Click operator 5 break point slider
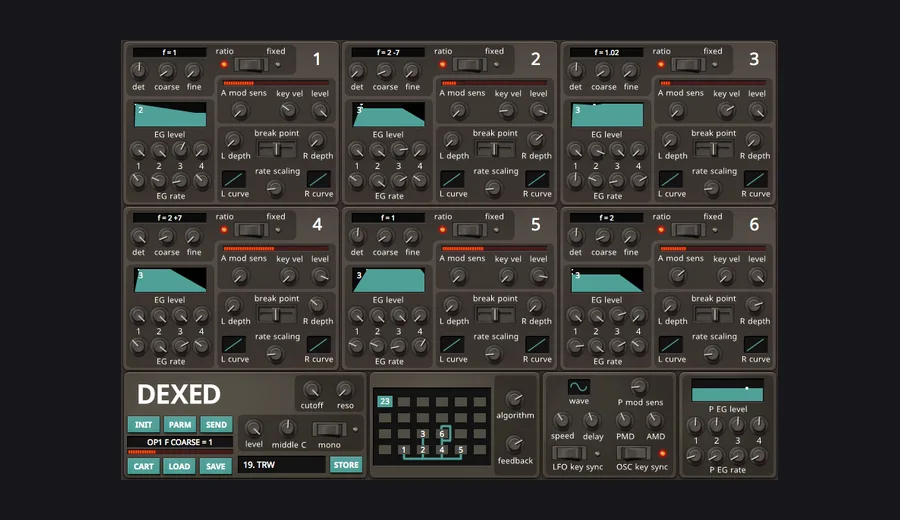Viewport: 900px width, 520px height. [495, 315]
